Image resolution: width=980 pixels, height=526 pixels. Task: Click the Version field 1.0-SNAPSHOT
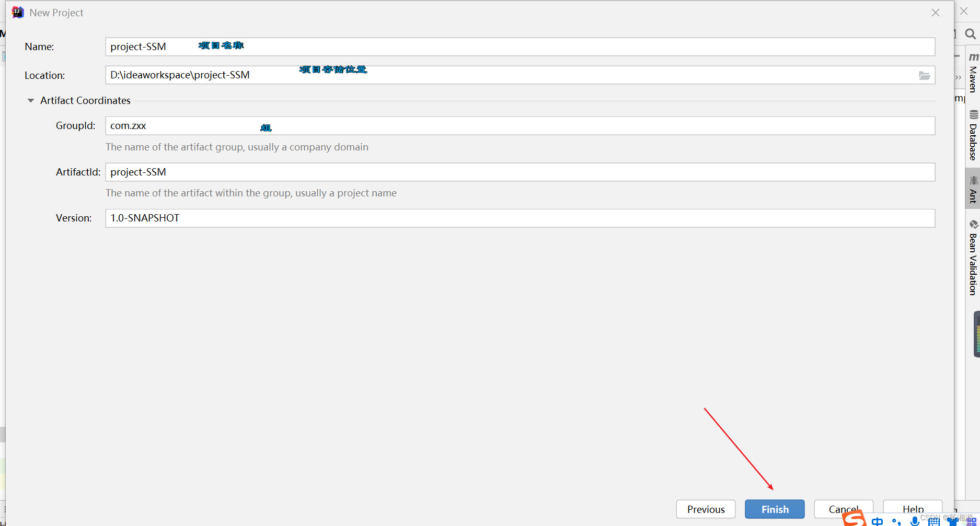pyautogui.click(x=520, y=218)
